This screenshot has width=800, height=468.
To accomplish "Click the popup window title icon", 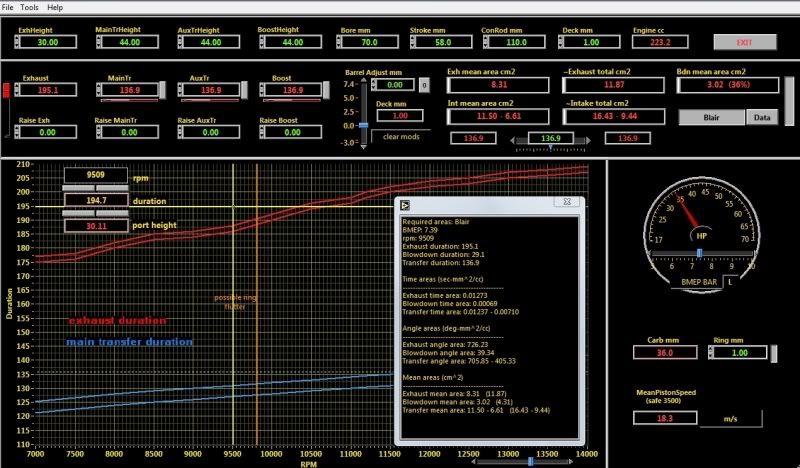I will [x=405, y=205].
